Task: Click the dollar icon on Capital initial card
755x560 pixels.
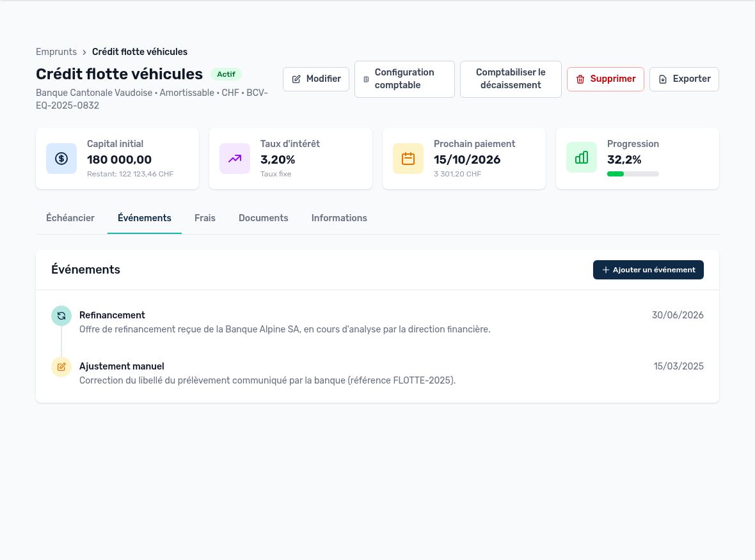Action: click(x=61, y=159)
